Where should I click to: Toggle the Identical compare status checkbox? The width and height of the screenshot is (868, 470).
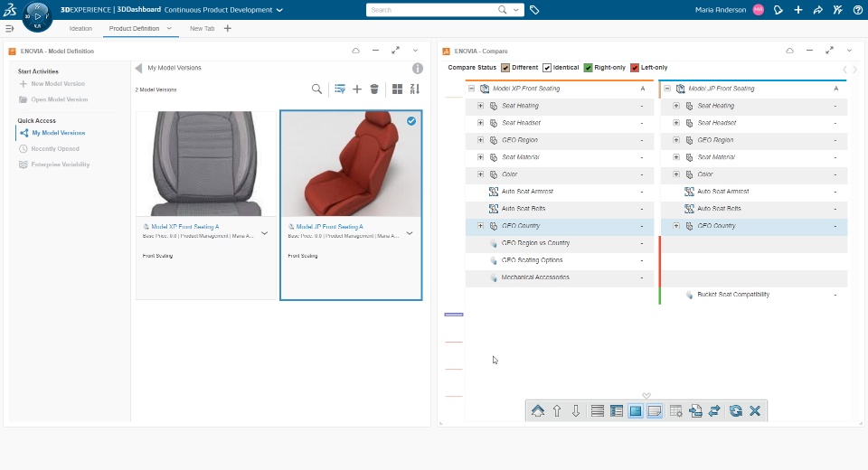[x=547, y=68]
